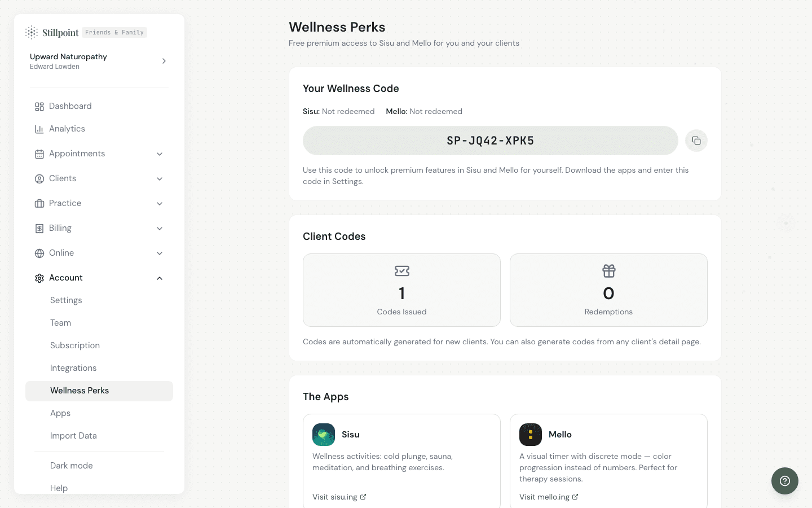Toggle Dark mode in the sidebar

tap(71, 466)
